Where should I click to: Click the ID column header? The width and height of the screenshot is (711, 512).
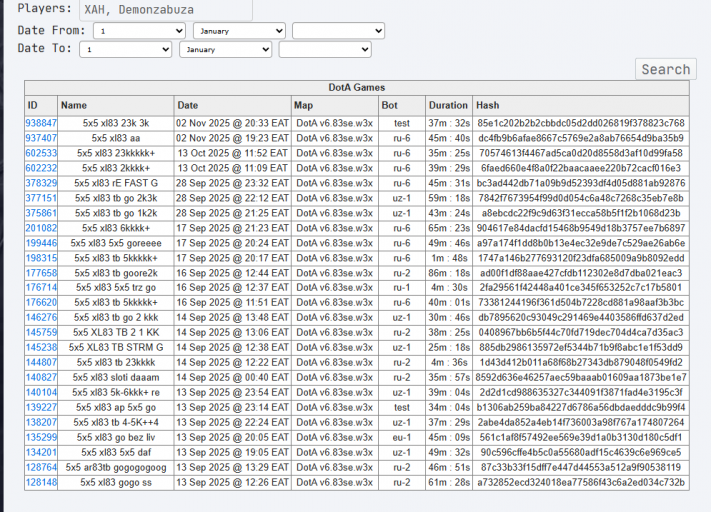(x=41, y=105)
